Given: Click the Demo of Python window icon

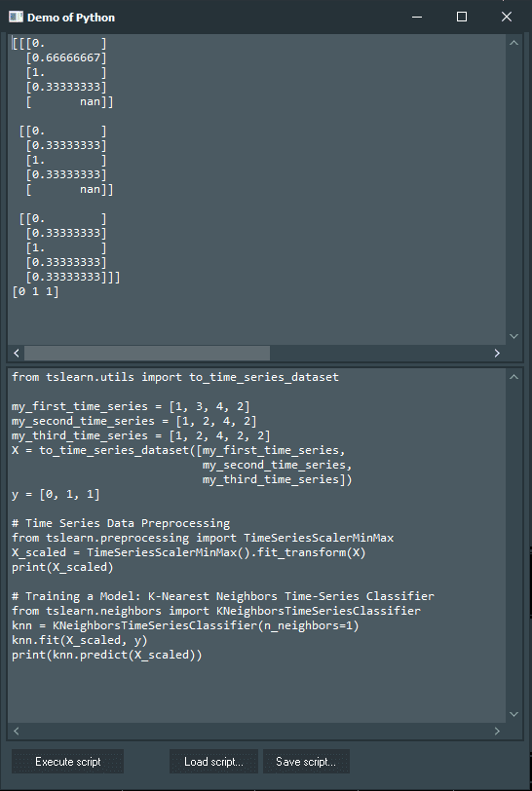Looking at the screenshot, I should [x=17, y=18].
